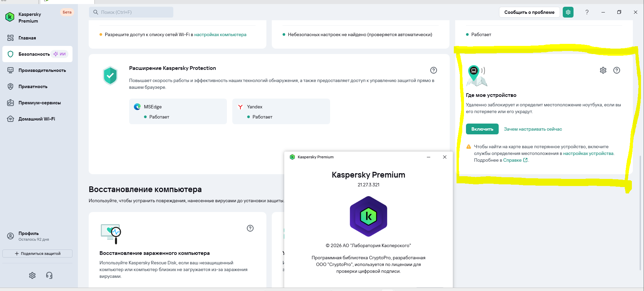Follow the настройках компьютера link
This screenshot has height=291, width=644.
tap(220, 34)
